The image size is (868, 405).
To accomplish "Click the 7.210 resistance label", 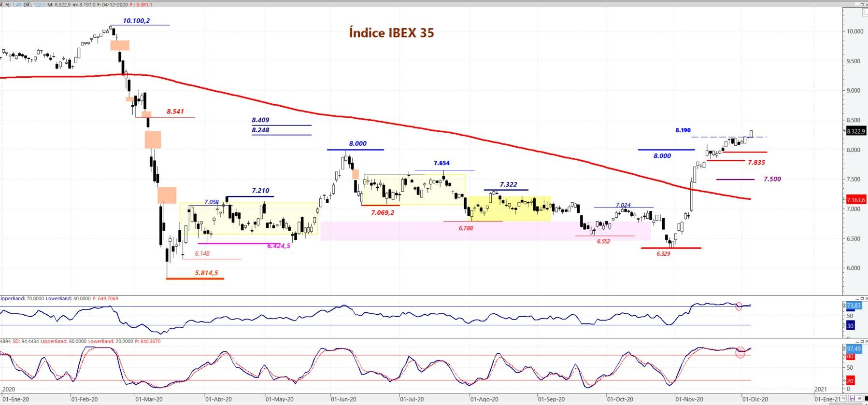I will [x=260, y=191].
